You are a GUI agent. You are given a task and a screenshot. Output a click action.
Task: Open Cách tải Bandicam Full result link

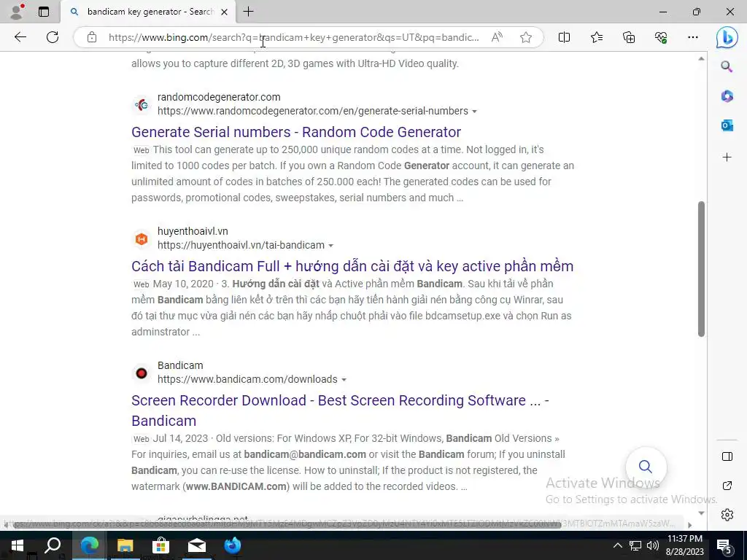click(352, 266)
